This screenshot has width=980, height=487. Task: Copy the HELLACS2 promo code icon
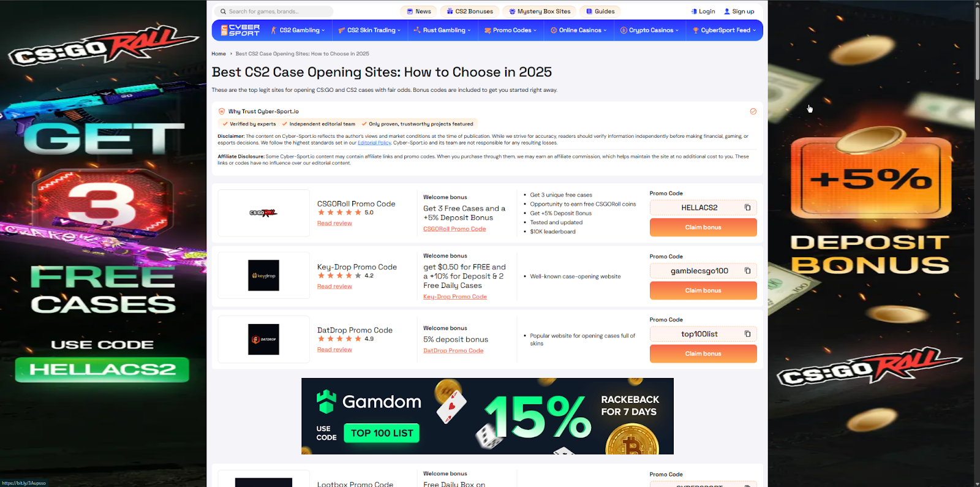(747, 208)
